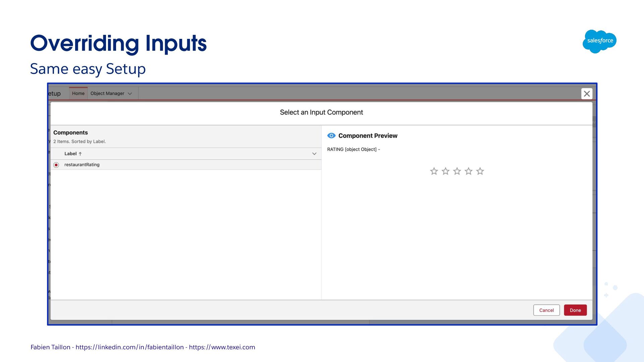Click the second rating star

pyautogui.click(x=445, y=171)
